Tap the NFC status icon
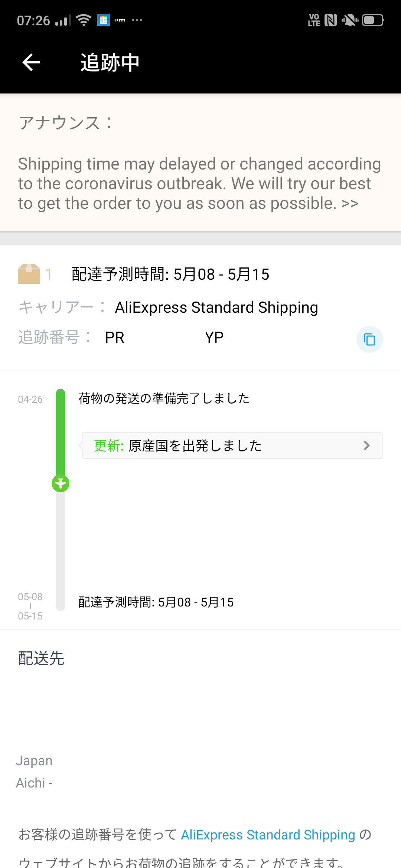 point(330,20)
